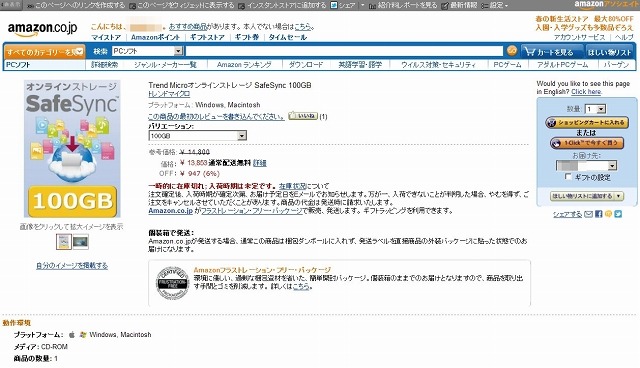Click フラストレーション・フリー・パッケージ link in seller line
The width and height of the screenshot is (640, 368).
pyautogui.click(x=252, y=211)
